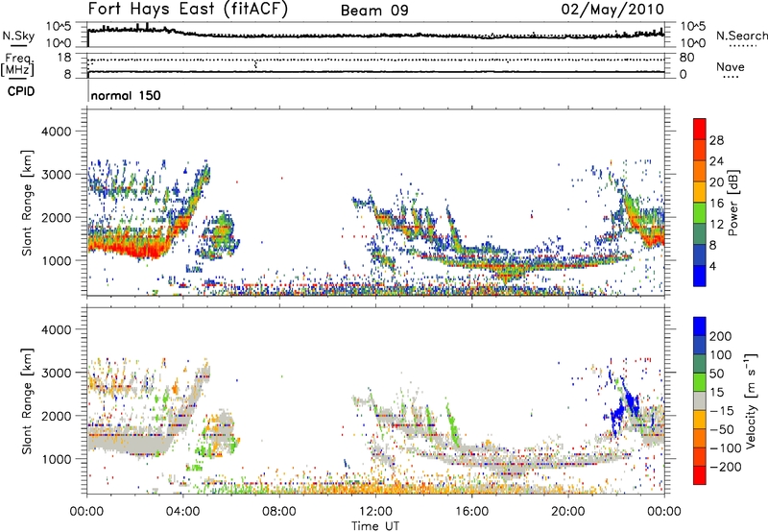Click the 'Time UT' axis title
This screenshot has height=532, width=768.
[375, 526]
